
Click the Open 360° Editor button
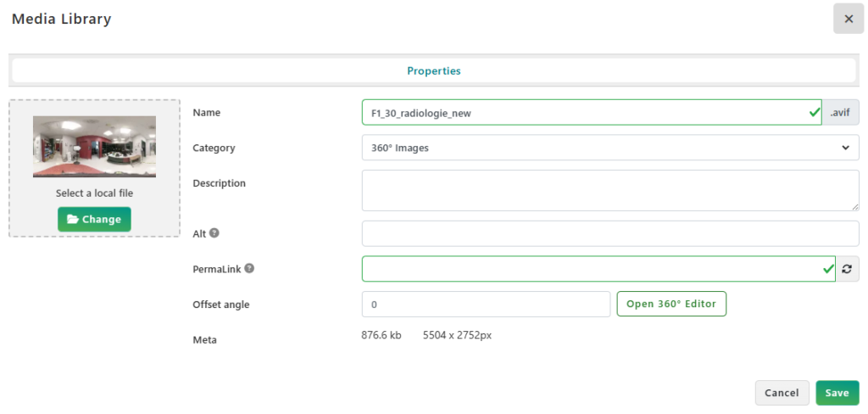671,304
